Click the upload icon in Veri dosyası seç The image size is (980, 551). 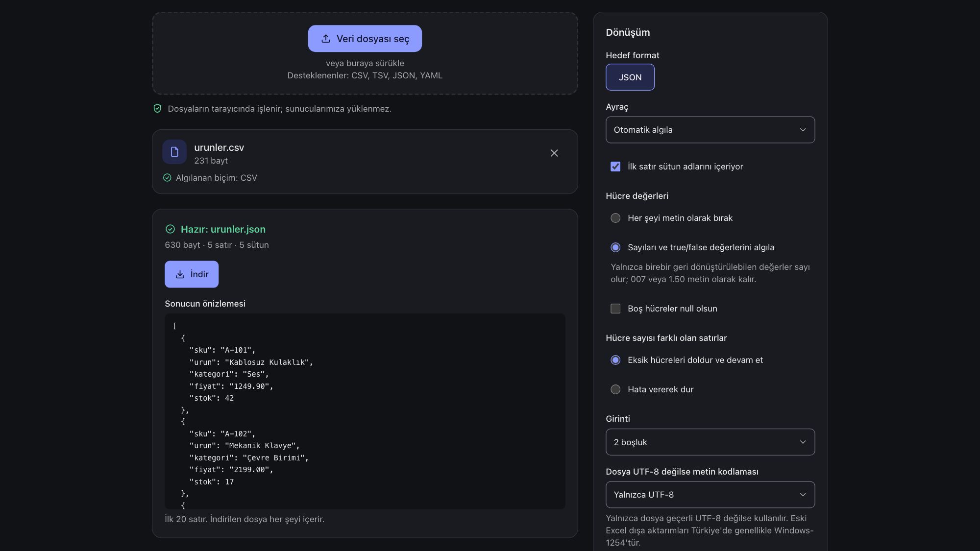click(326, 39)
